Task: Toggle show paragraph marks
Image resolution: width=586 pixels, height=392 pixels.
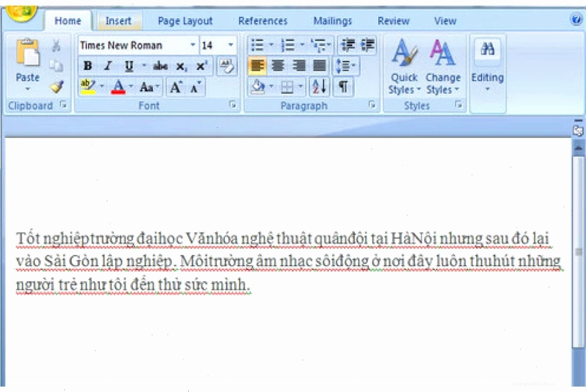Action: [x=344, y=87]
